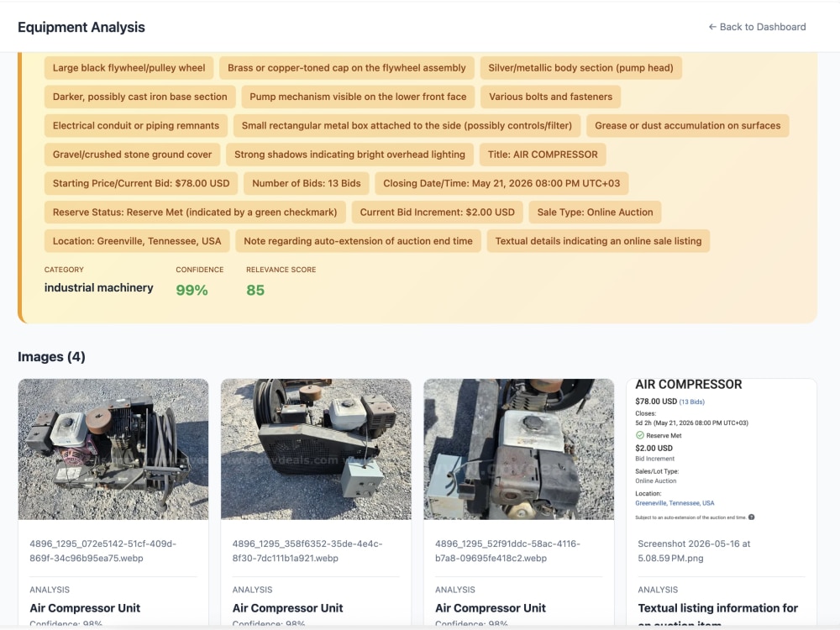840x630 pixels.
Task: Click filename ending 869f-34c96b95ea75.webp
Action: click(102, 551)
